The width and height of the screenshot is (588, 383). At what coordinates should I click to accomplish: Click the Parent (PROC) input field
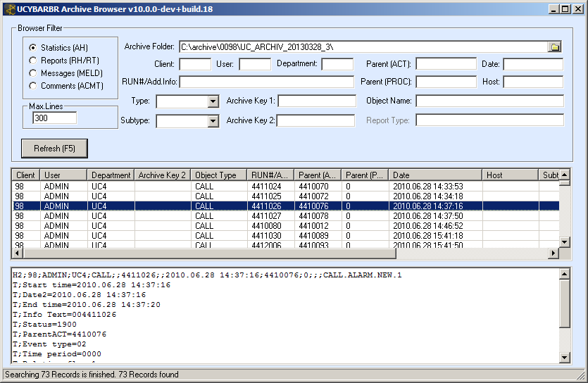pyautogui.click(x=446, y=82)
